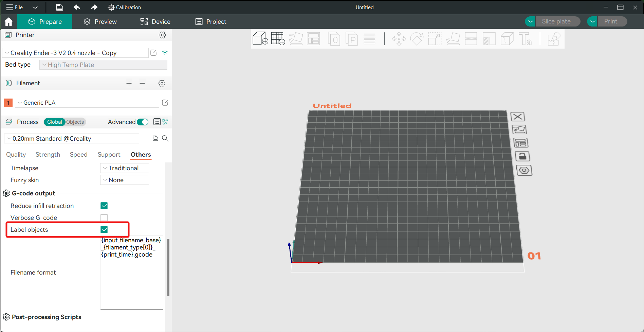
Task: Expand the Generic PLA filament dropdown
Action: pos(87,103)
